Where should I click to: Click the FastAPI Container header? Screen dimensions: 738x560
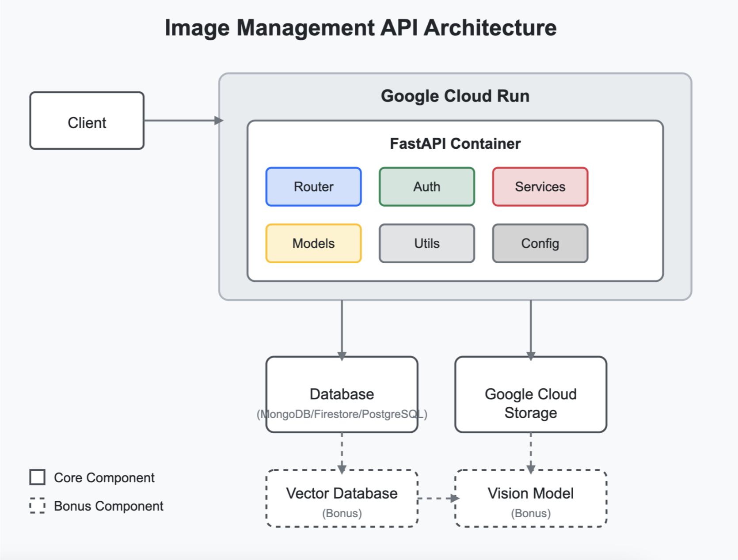pyautogui.click(x=454, y=143)
